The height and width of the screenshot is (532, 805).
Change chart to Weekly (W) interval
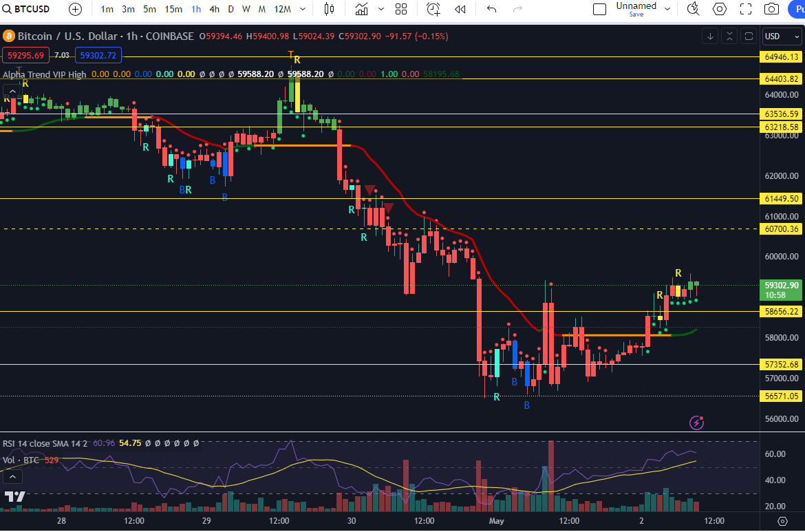246,9
